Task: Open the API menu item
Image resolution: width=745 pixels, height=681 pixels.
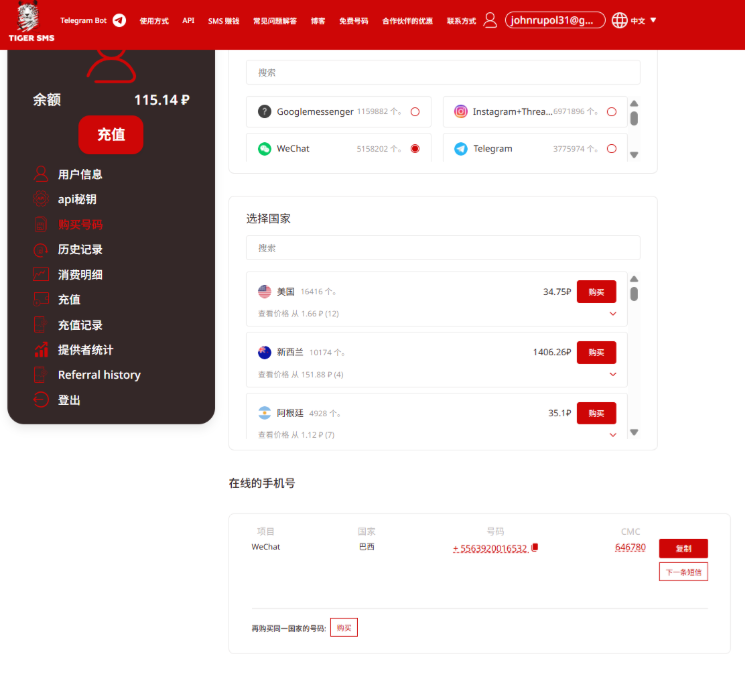Action: [188, 20]
